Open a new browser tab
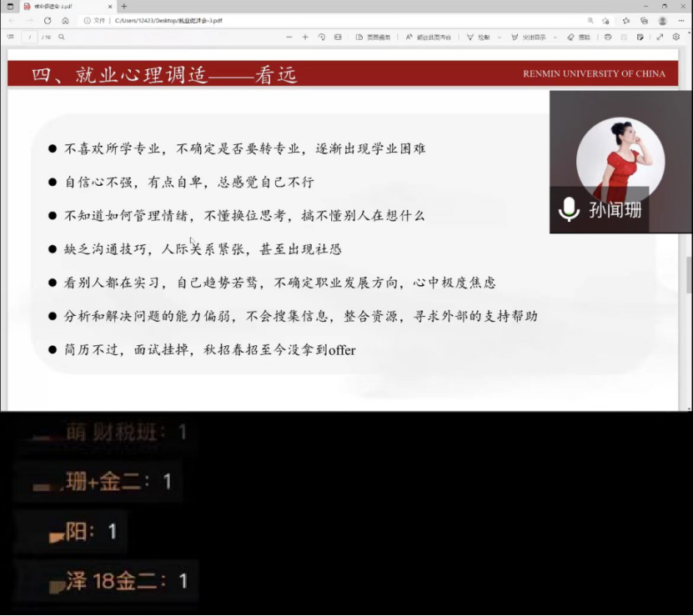The height and width of the screenshot is (616, 693). (x=124, y=7)
